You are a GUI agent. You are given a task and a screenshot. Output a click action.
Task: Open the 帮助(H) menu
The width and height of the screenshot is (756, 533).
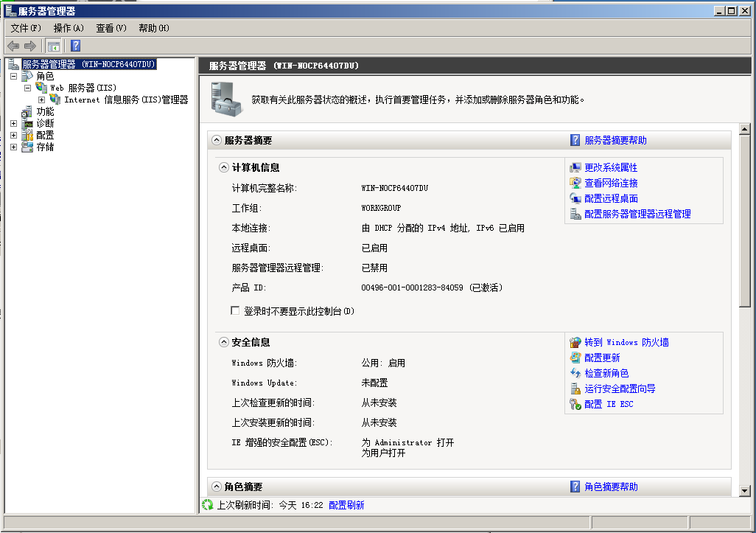154,28
